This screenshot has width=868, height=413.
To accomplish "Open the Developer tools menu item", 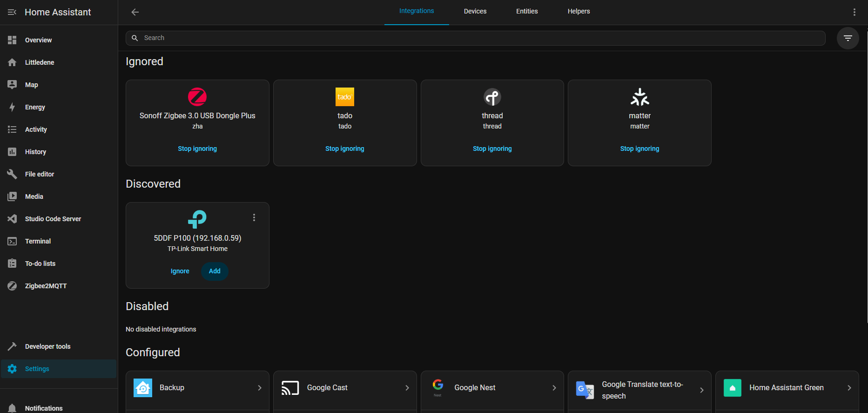I will tap(59, 346).
